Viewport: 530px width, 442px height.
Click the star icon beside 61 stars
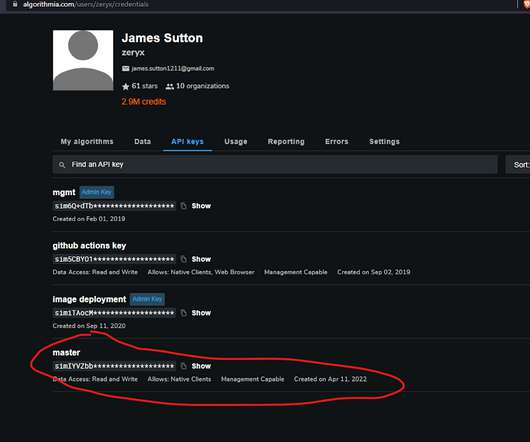coord(125,87)
